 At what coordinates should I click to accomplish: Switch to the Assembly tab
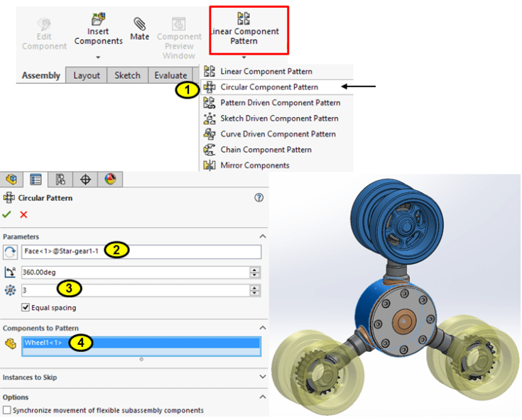41,75
